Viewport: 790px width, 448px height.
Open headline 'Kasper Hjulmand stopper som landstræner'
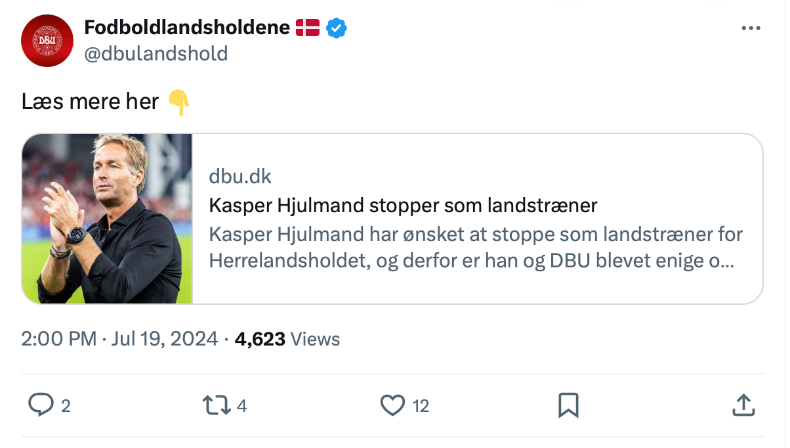pos(403,206)
